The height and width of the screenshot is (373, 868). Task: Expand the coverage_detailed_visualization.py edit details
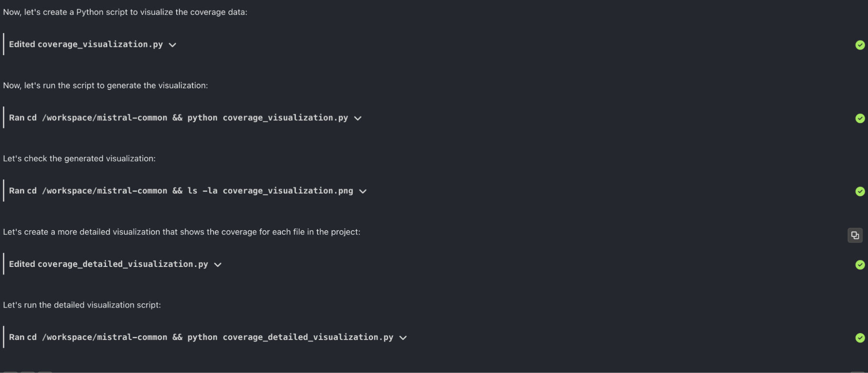tap(218, 264)
